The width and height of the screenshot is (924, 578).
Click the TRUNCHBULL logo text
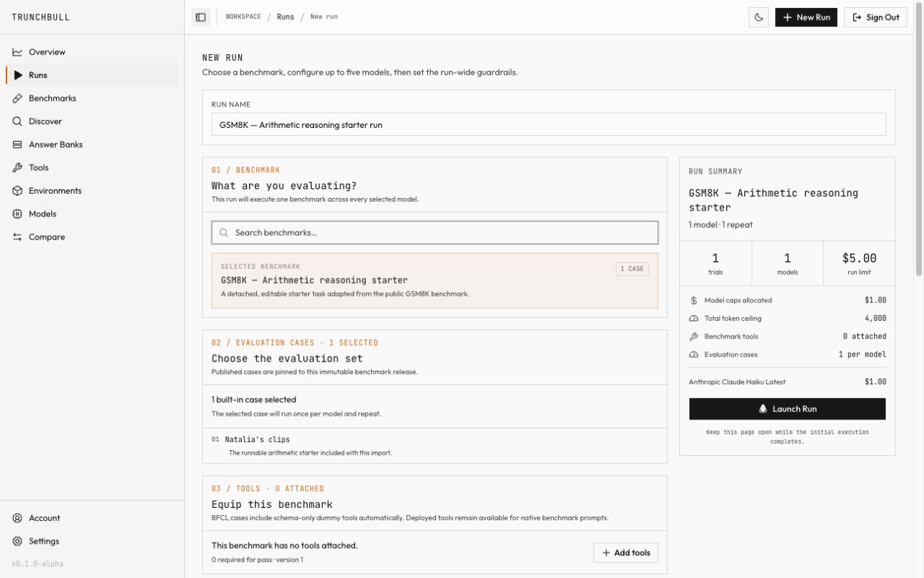pyautogui.click(x=41, y=17)
